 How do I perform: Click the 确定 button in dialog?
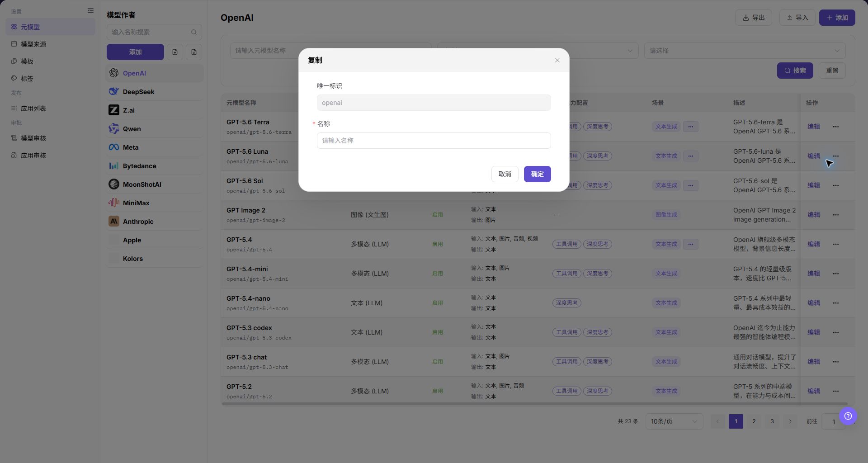(537, 174)
